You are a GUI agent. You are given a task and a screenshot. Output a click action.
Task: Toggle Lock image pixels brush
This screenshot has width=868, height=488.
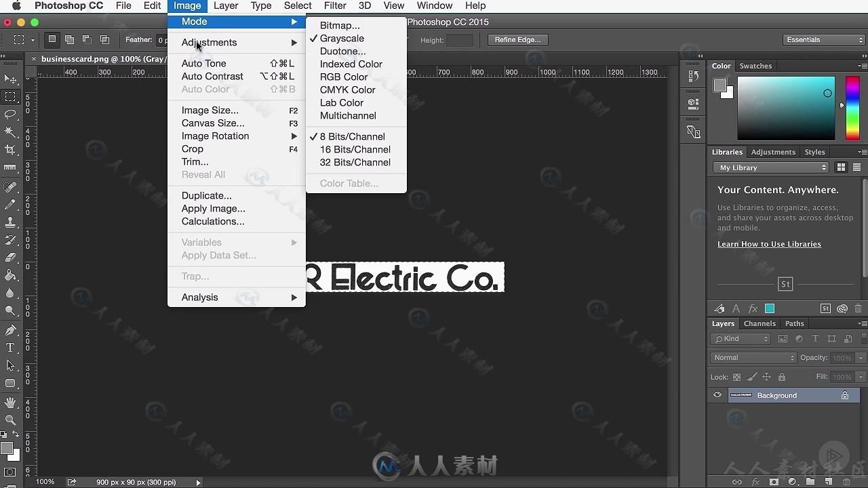click(x=752, y=377)
